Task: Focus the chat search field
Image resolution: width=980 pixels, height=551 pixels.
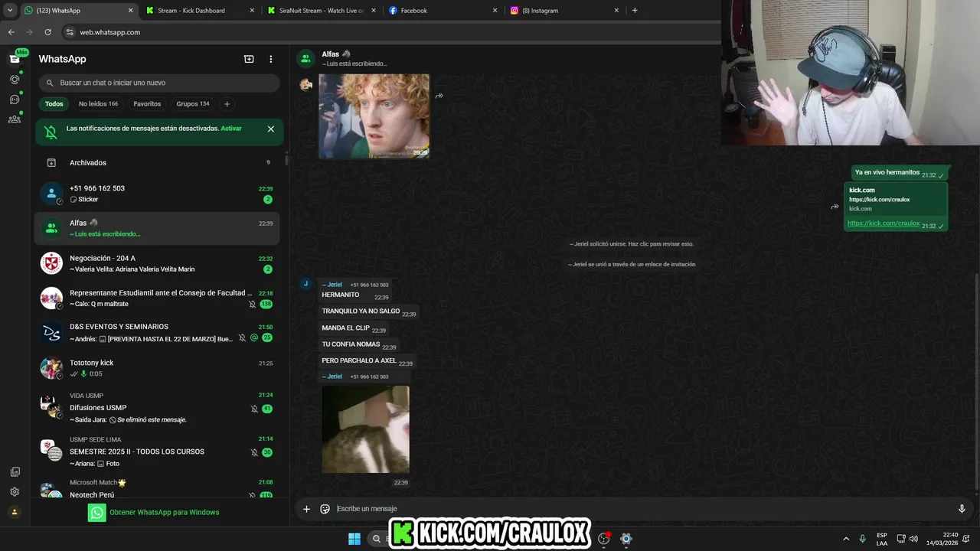Action: (159, 83)
